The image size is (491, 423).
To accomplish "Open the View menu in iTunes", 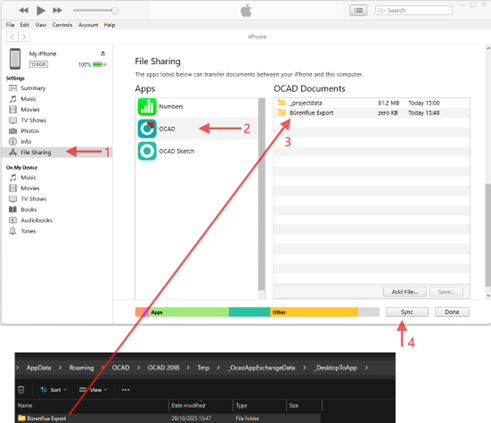I will click(x=41, y=25).
